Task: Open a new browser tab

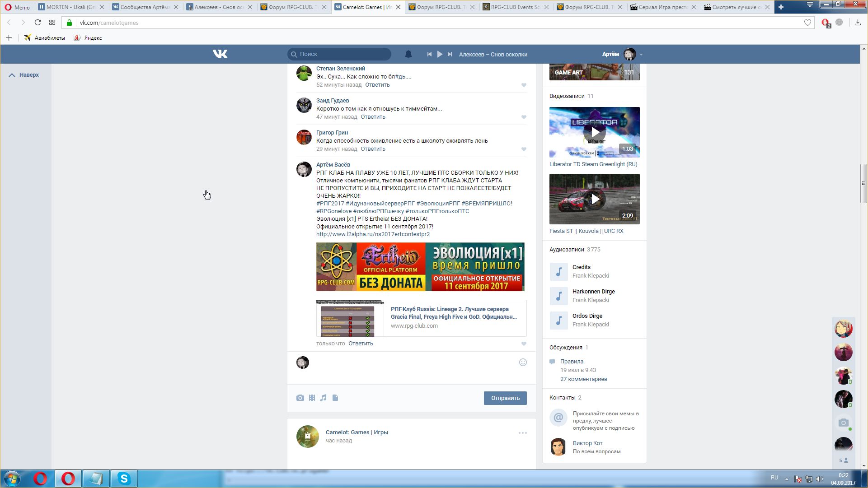Action: [781, 7]
